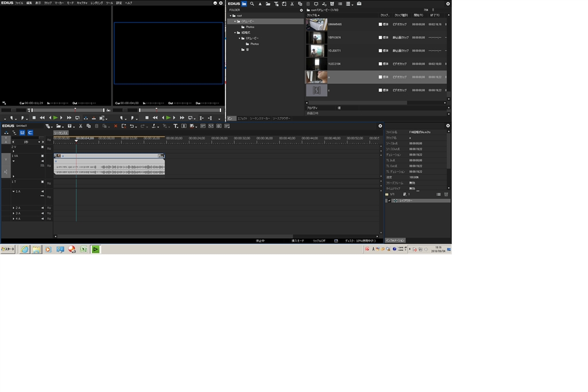Image resolution: width=588 pixels, height=392 pixels.
Task: Switch to エフェクト tab
Action: (x=243, y=118)
